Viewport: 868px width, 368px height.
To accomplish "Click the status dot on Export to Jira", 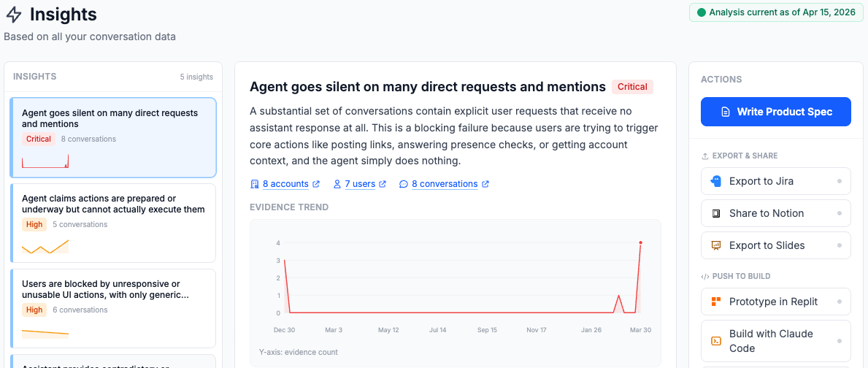I will (x=840, y=181).
